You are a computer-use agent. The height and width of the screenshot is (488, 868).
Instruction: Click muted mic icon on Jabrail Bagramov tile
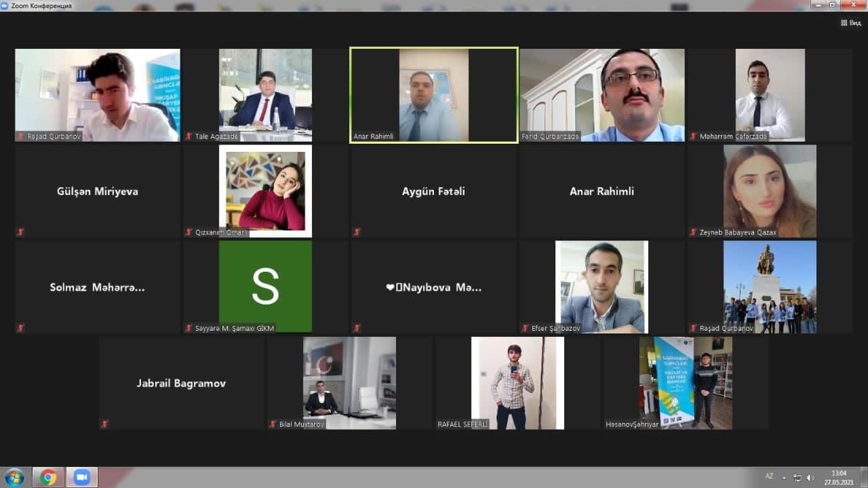[104, 424]
